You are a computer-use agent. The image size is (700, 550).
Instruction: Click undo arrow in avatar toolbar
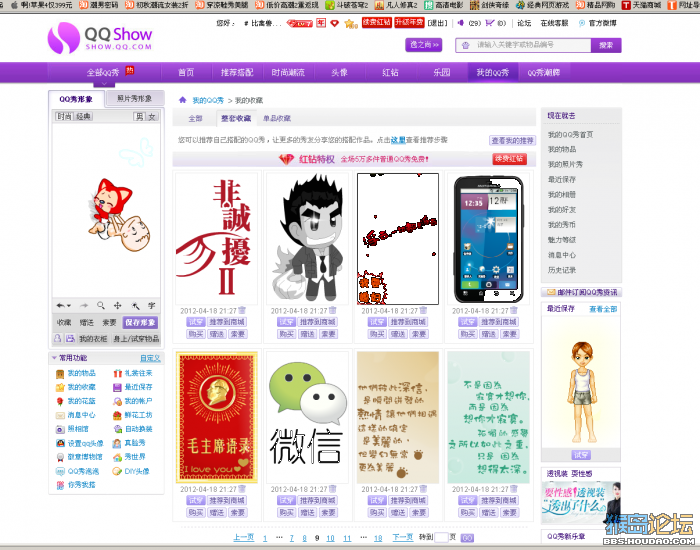click(60, 306)
